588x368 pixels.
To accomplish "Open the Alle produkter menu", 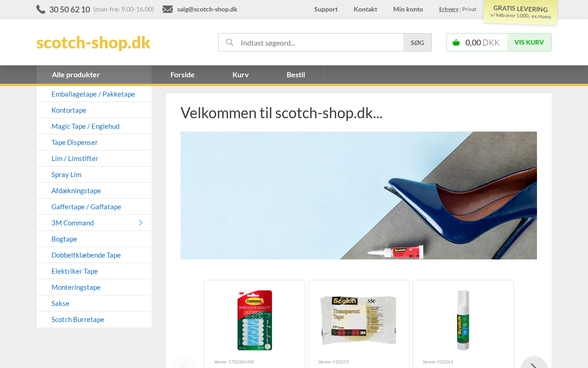I will [94, 75].
